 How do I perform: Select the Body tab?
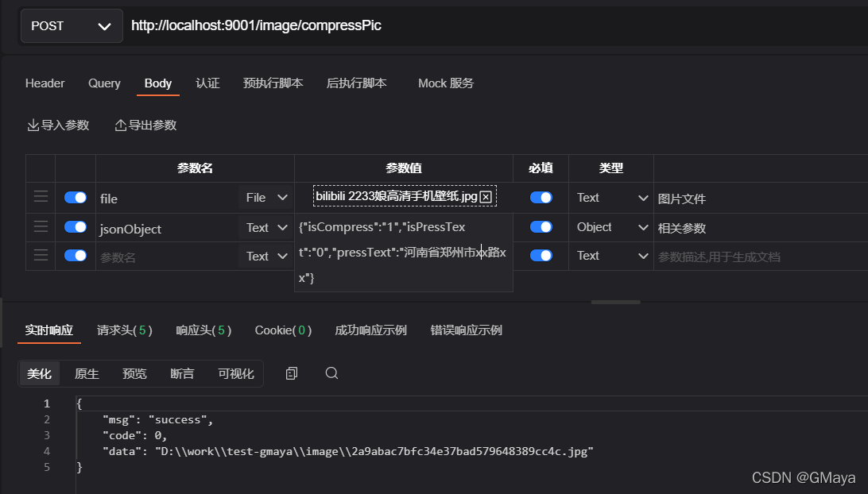(157, 83)
